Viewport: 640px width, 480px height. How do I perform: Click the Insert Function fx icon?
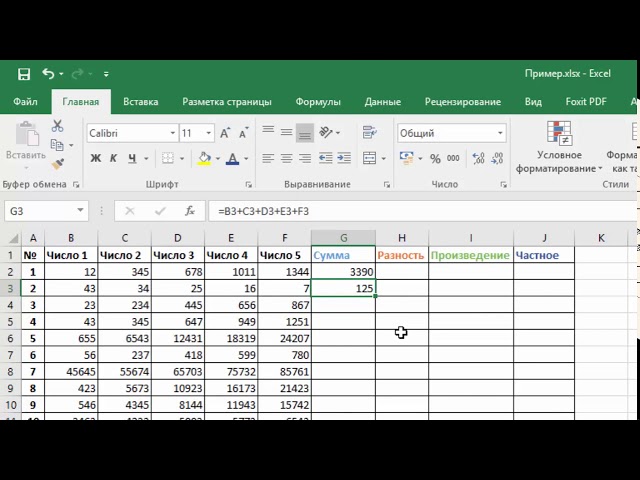(190, 211)
